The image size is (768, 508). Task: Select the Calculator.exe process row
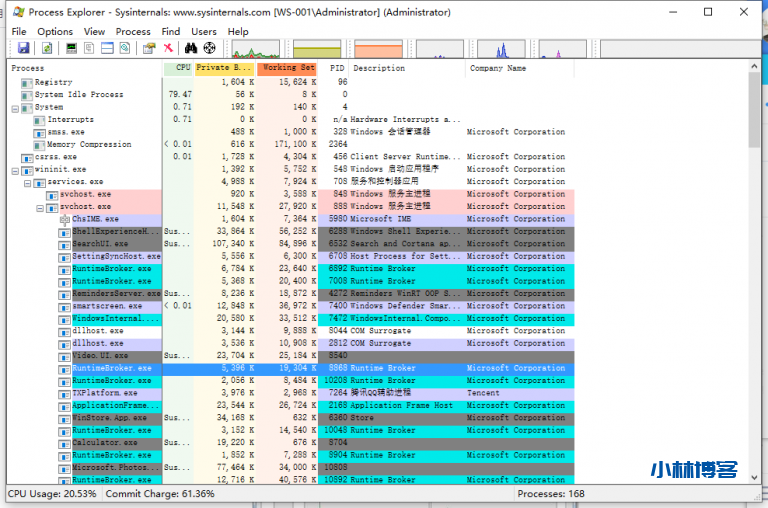[x=105, y=443]
